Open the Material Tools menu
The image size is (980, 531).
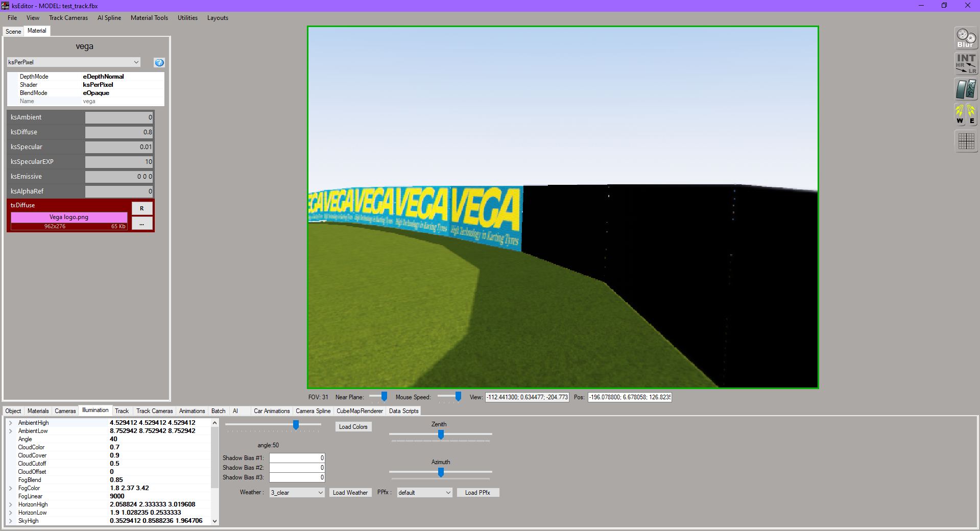click(149, 18)
